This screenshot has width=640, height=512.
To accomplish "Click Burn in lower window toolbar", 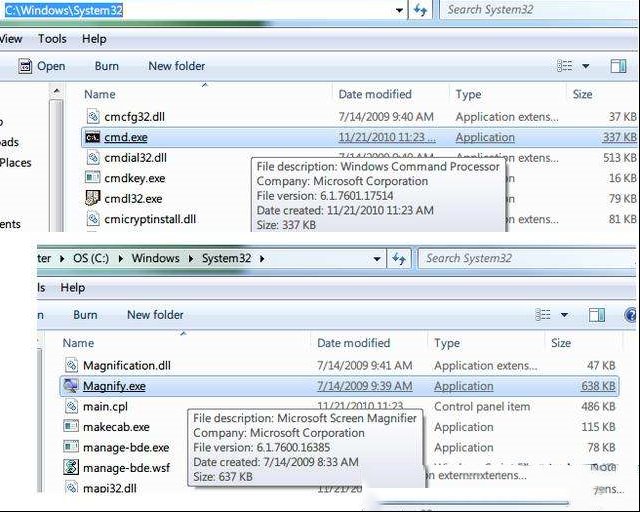I will [85, 315].
